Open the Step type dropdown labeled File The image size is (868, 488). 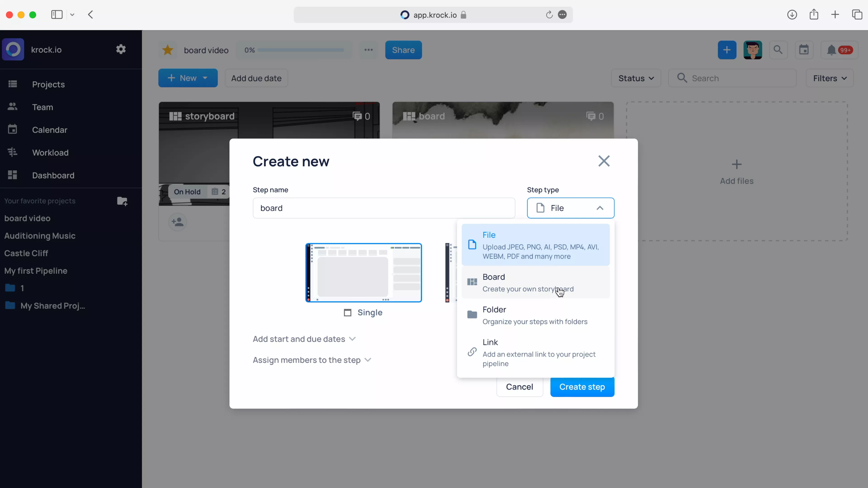tap(571, 208)
